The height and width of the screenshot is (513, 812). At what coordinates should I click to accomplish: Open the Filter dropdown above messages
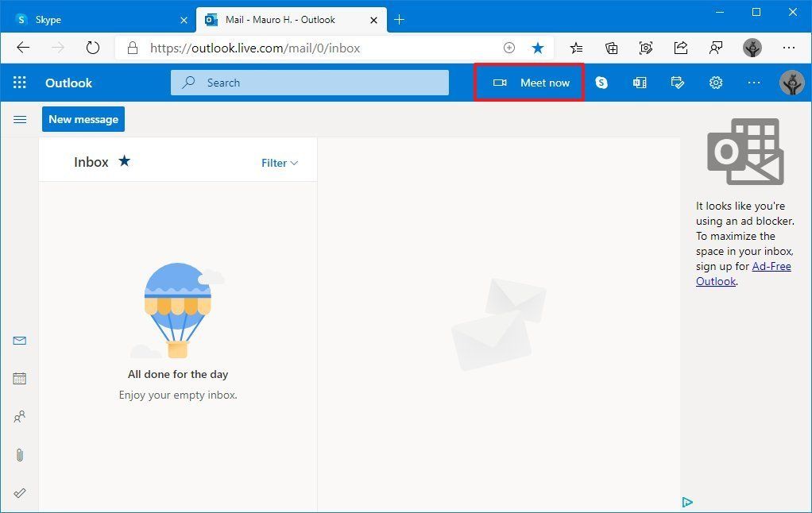tap(278, 163)
